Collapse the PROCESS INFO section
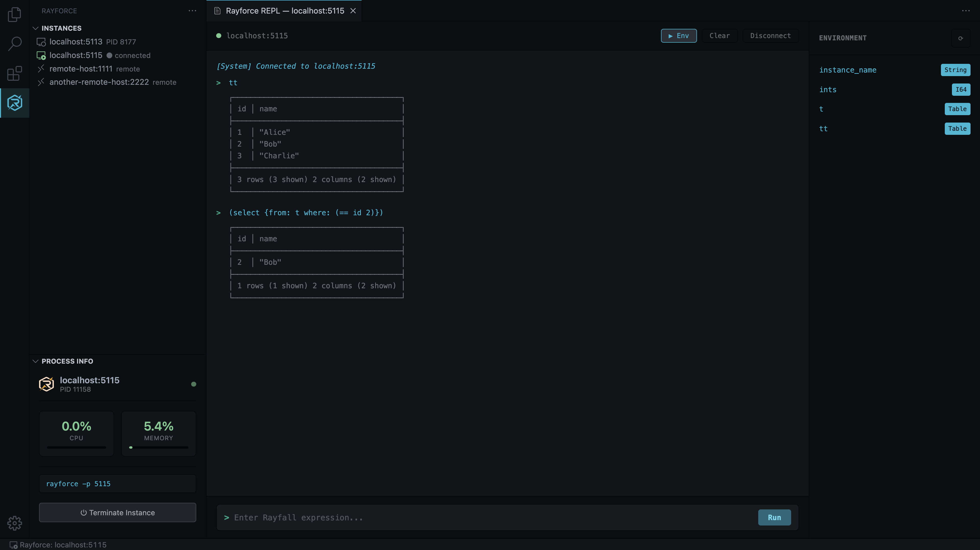980x550 pixels. [x=36, y=361]
